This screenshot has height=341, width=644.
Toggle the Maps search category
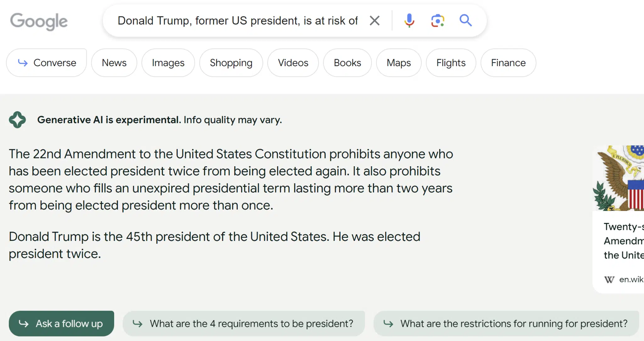tap(398, 63)
